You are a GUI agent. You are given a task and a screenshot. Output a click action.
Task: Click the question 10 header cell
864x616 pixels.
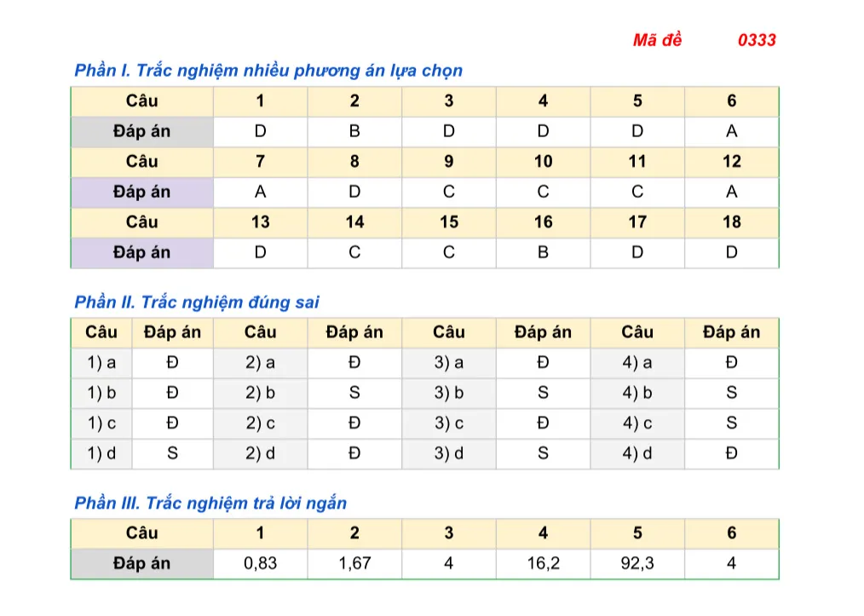pos(543,161)
